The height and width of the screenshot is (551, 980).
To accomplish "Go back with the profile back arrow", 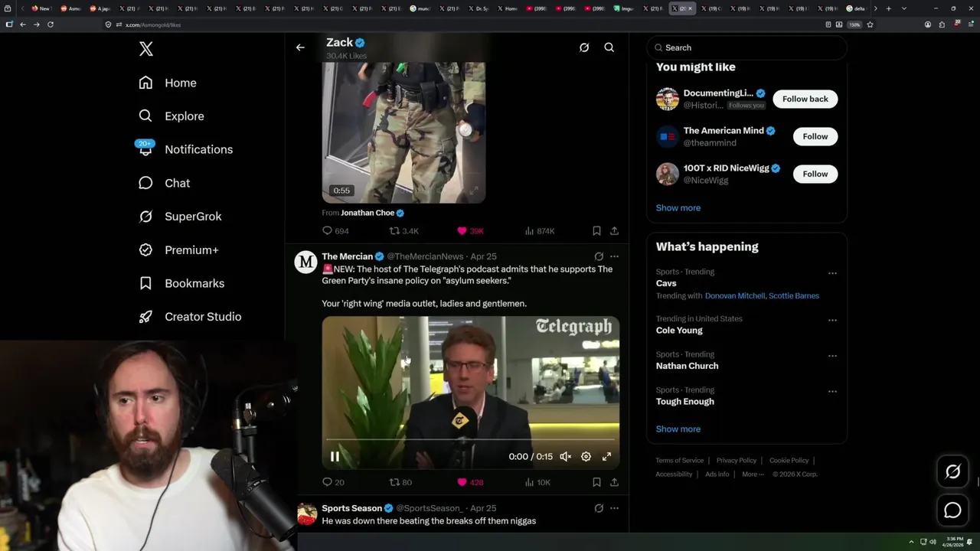I will [x=300, y=47].
